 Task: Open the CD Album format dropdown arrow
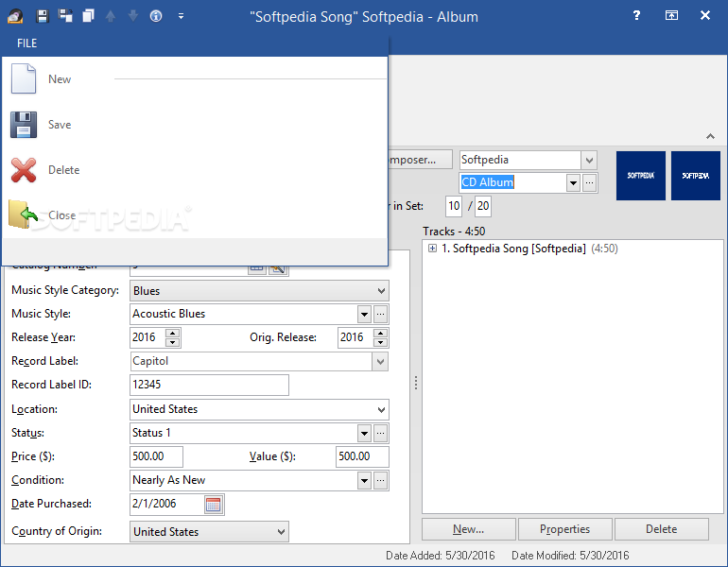pyautogui.click(x=573, y=182)
